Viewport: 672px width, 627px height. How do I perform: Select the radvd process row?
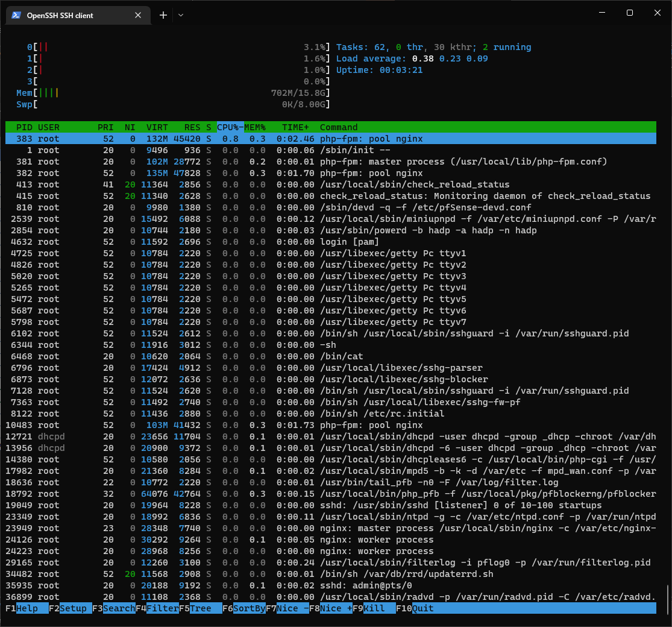coord(330,597)
